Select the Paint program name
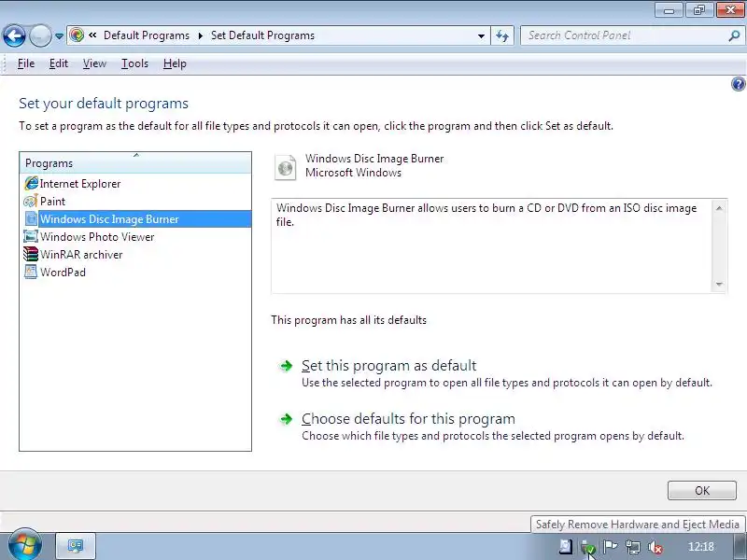This screenshot has width=747, height=560. click(52, 202)
